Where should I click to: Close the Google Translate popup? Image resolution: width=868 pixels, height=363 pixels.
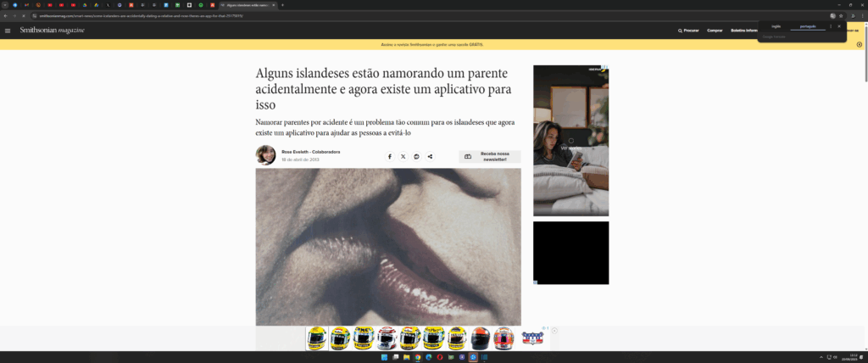coord(839,26)
